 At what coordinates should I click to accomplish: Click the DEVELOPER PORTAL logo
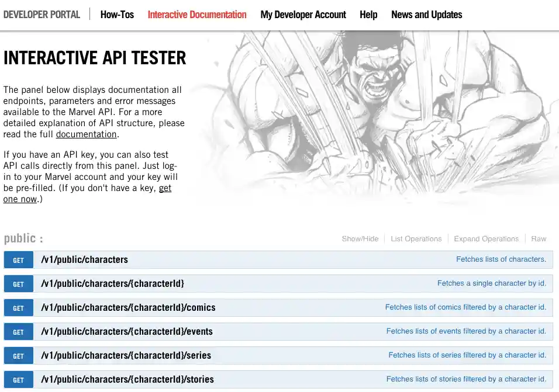(42, 14)
